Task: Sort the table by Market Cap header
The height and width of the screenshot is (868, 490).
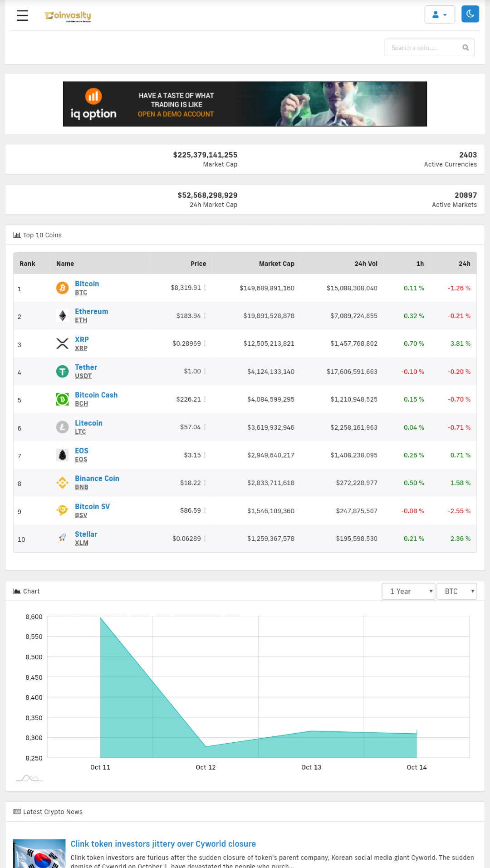Action: (276, 264)
